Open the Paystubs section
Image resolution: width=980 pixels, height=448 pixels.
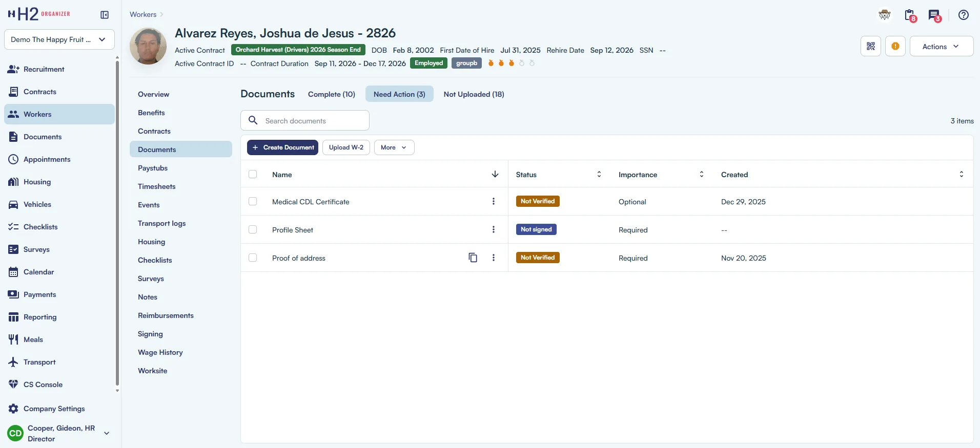(181, 168)
